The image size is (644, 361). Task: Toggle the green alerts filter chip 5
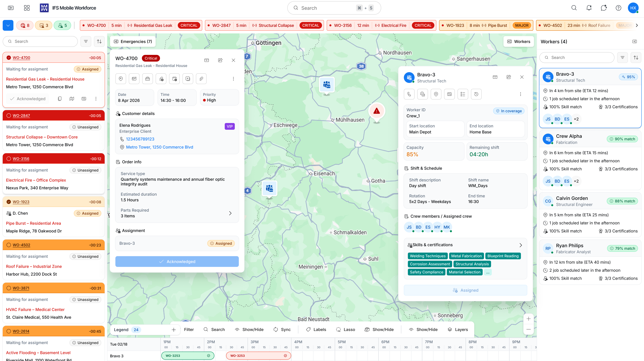[x=63, y=26]
